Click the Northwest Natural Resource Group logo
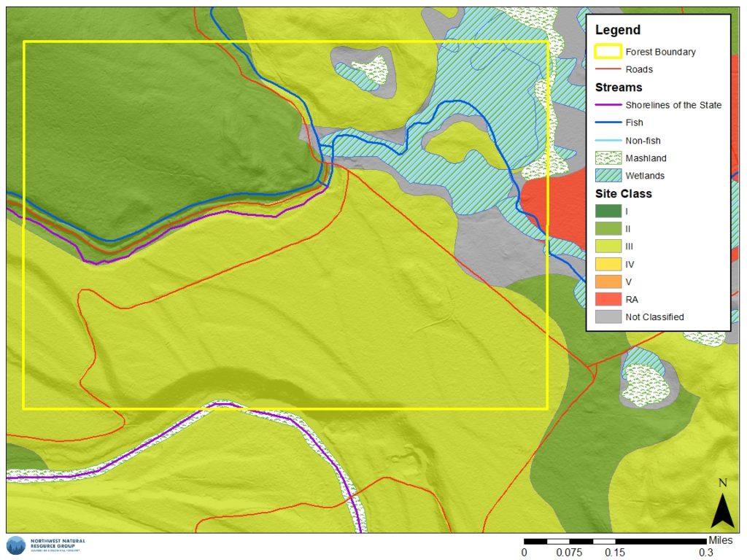747x560 pixels. [46, 545]
